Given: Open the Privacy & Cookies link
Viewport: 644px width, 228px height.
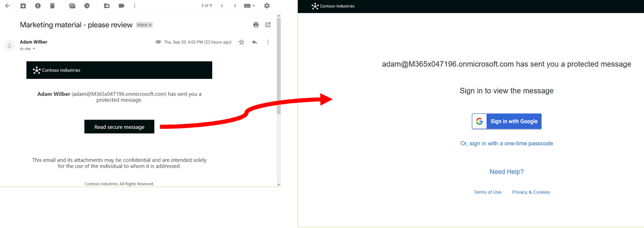Looking at the screenshot, I should (531, 192).
